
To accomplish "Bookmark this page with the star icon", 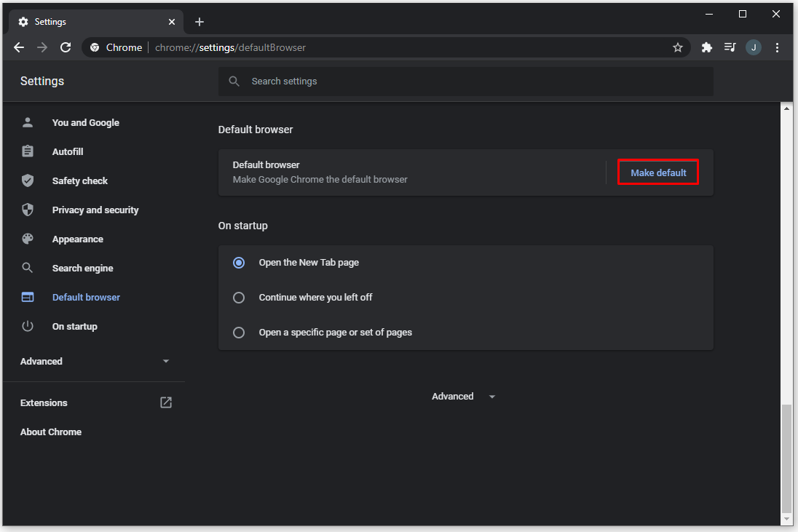I will (x=678, y=47).
